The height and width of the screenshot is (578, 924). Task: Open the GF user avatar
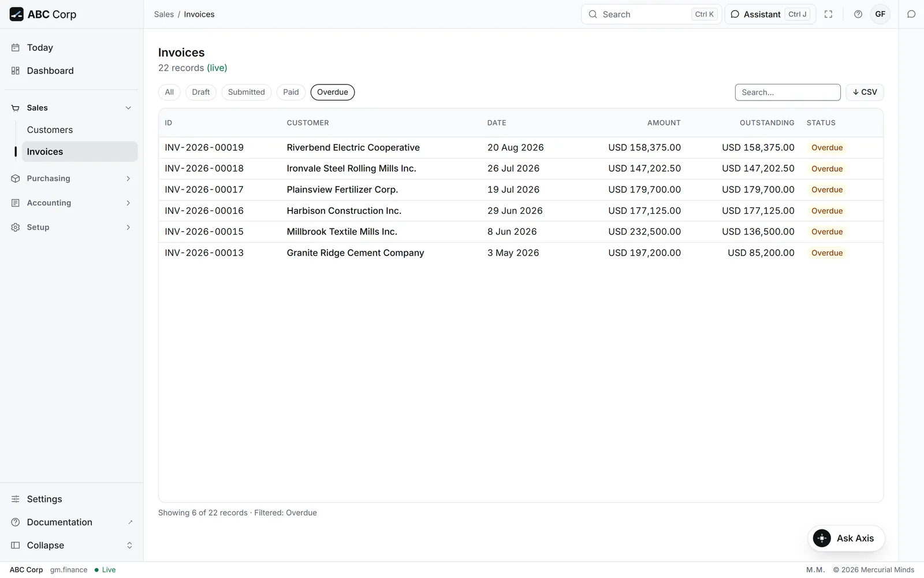[x=880, y=14]
